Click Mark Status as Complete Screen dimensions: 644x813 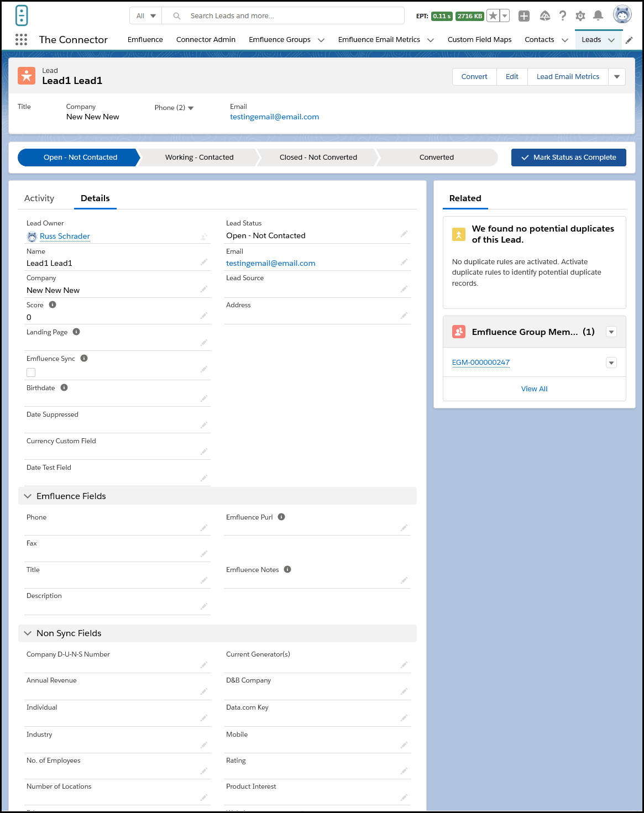[569, 158]
